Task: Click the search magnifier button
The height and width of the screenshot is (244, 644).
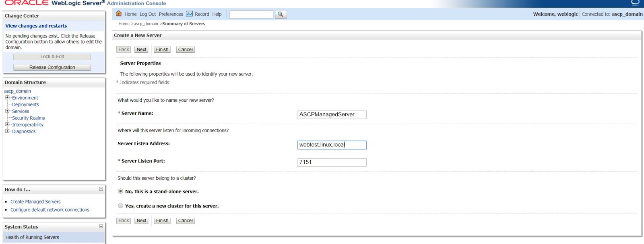Action: coord(281,14)
